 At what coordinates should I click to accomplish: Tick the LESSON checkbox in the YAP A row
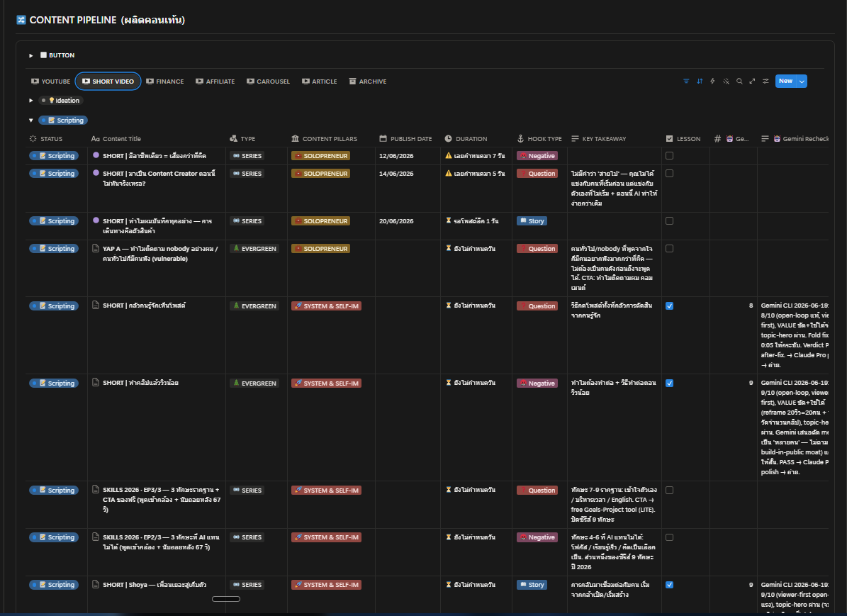point(669,249)
